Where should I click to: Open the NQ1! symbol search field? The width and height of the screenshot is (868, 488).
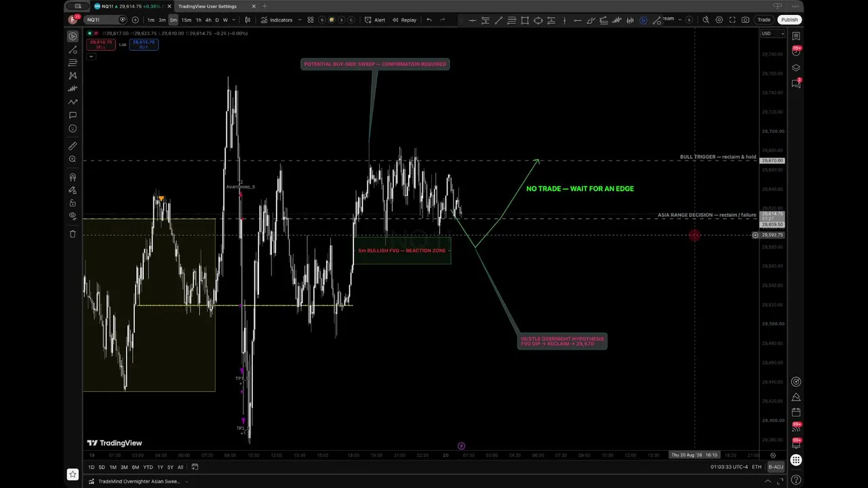point(106,20)
